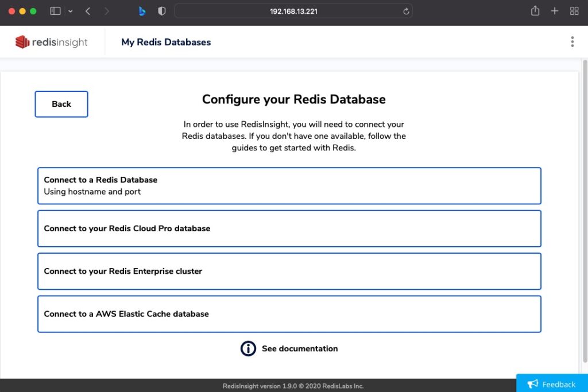Open the Safari share icon
The width and height of the screenshot is (588, 392).
[x=535, y=11]
